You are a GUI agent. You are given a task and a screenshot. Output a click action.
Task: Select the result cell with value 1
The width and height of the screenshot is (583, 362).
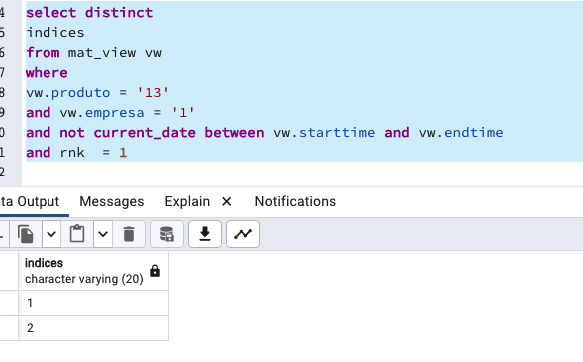click(93, 303)
